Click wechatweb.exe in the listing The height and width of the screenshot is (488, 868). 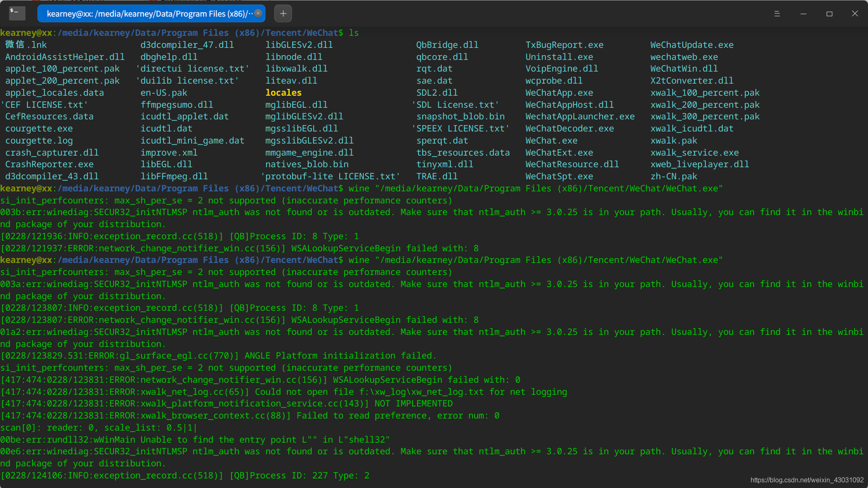(684, 57)
